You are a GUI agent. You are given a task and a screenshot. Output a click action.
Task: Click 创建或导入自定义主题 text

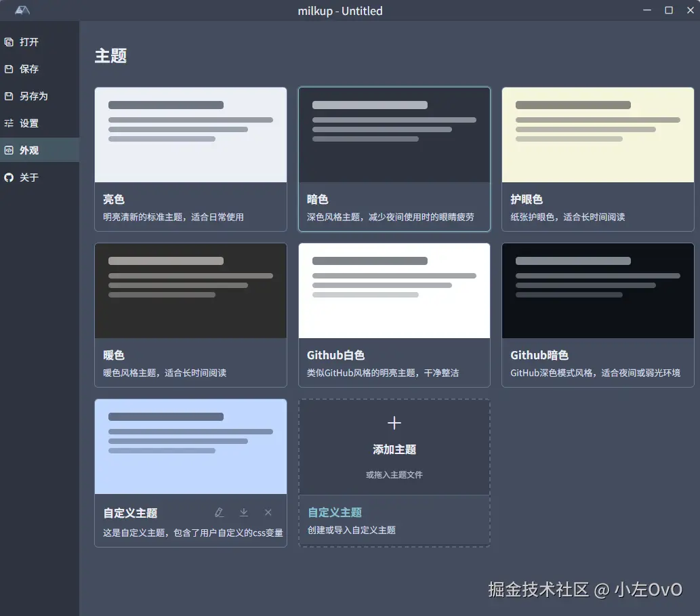(352, 531)
